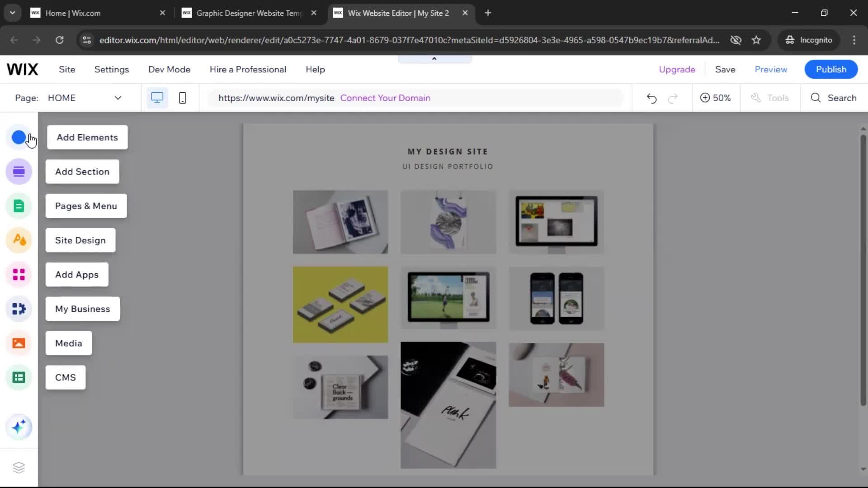Open the Dev Mode menu

(x=169, y=69)
